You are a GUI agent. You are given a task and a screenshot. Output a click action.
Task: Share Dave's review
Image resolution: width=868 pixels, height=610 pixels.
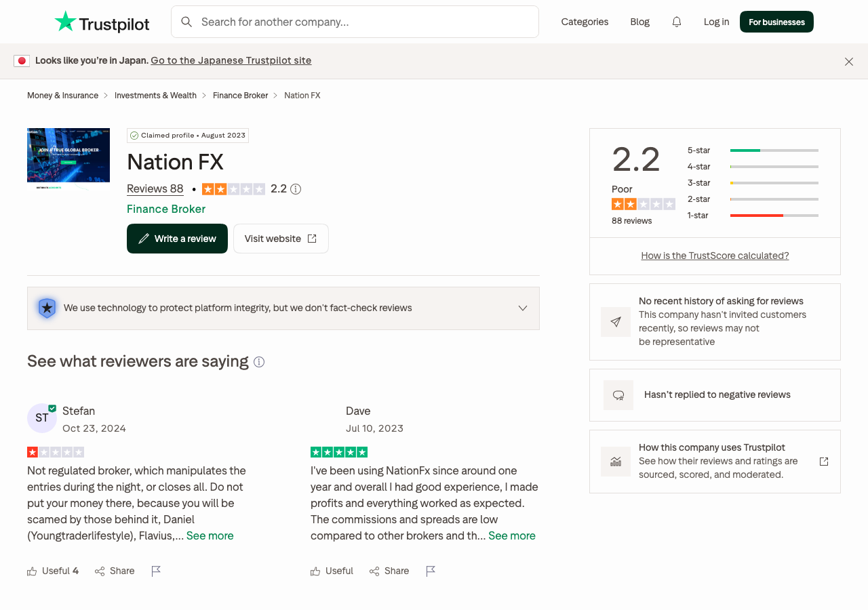[x=389, y=571]
